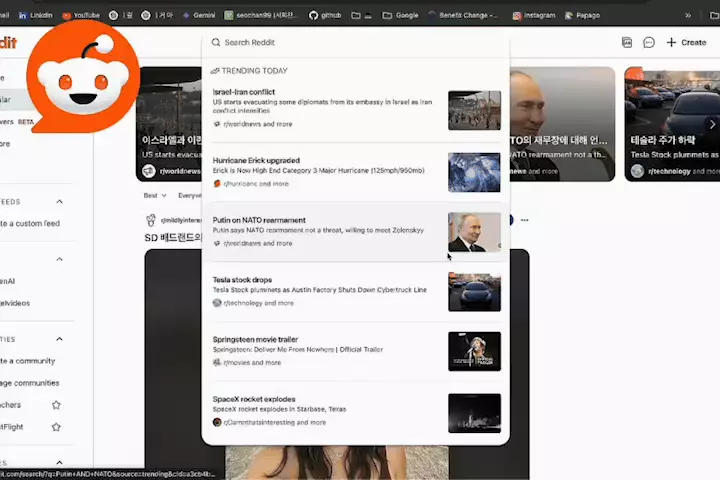The width and height of the screenshot is (720, 480).
Task: Open the Instagram bookmark
Action: point(534,15)
